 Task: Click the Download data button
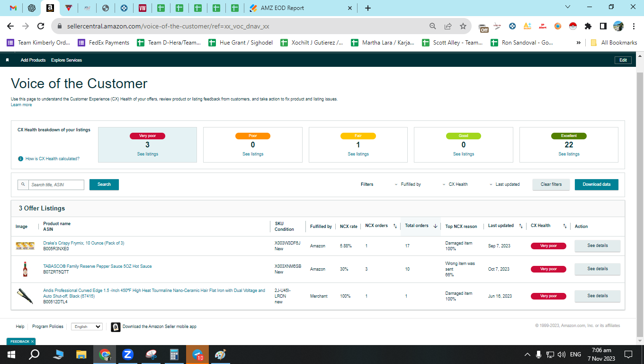coord(597,184)
